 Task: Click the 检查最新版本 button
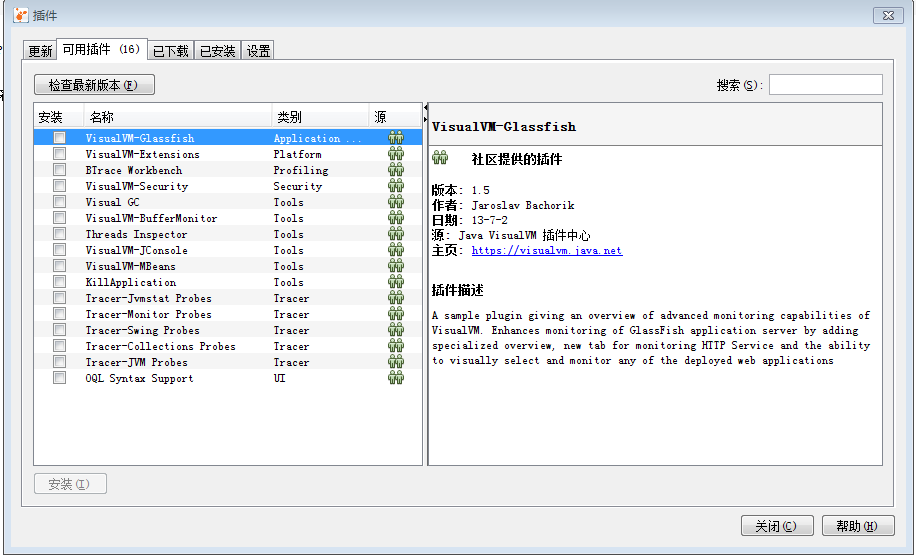point(94,85)
